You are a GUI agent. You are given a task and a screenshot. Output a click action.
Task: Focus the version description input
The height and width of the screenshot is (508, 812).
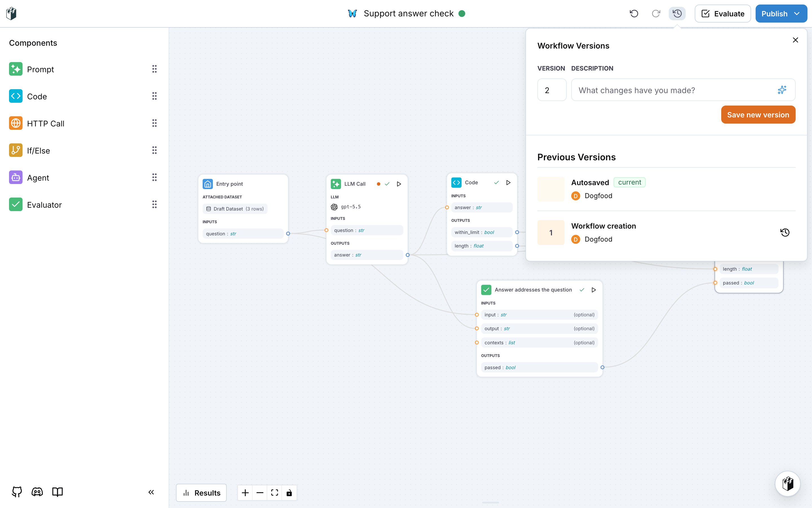[683, 90]
